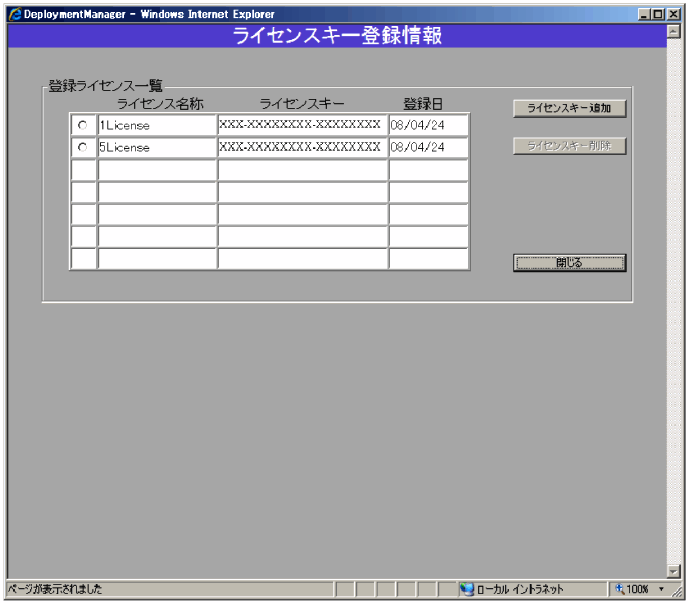Click the 閉じる button

click(569, 262)
